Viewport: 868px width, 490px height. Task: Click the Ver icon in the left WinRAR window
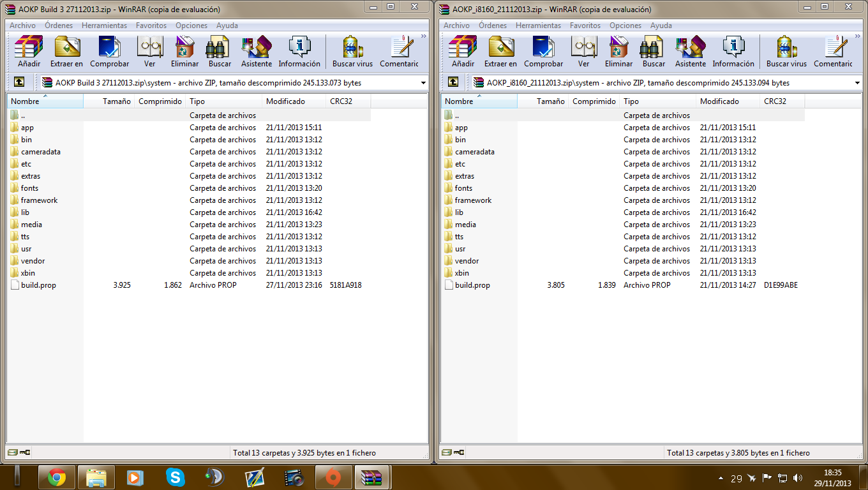coord(150,52)
